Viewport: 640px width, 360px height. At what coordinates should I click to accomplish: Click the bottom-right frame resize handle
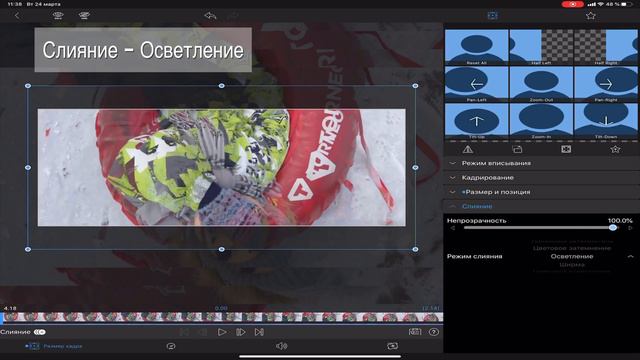tap(415, 249)
